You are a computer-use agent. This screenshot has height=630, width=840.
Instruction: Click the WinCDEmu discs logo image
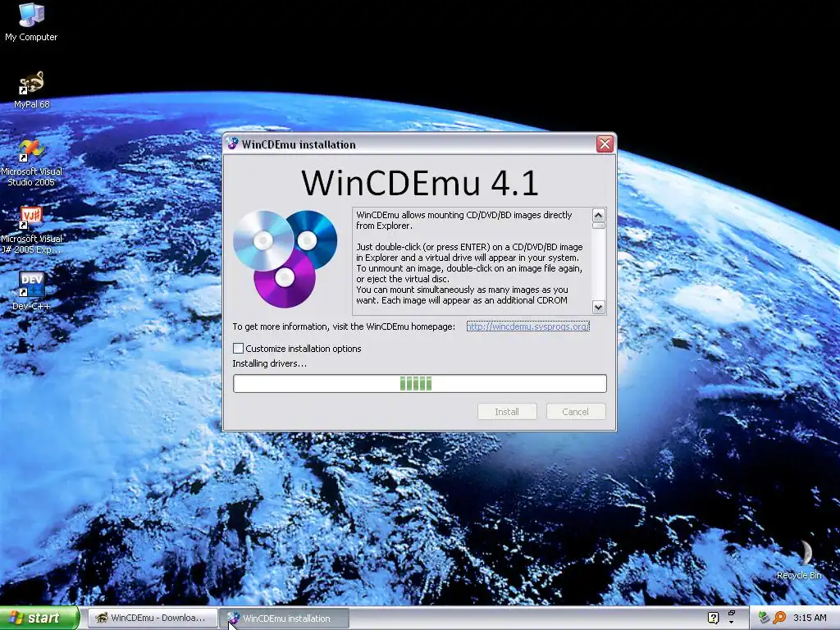(x=285, y=258)
